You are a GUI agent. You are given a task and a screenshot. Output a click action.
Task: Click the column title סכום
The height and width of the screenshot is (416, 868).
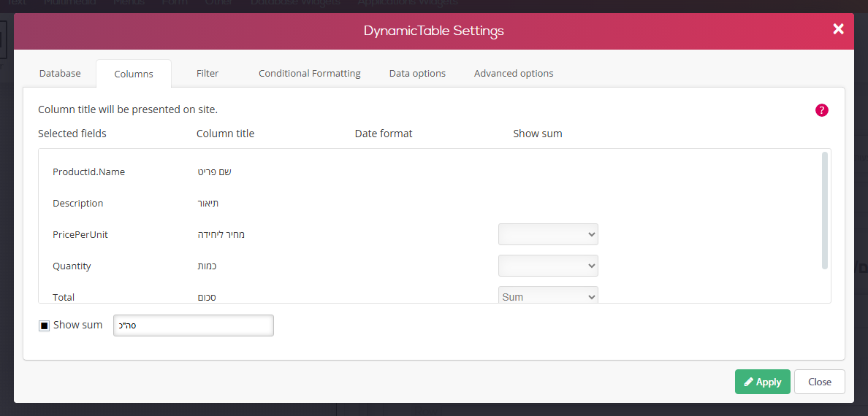tap(207, 297)
